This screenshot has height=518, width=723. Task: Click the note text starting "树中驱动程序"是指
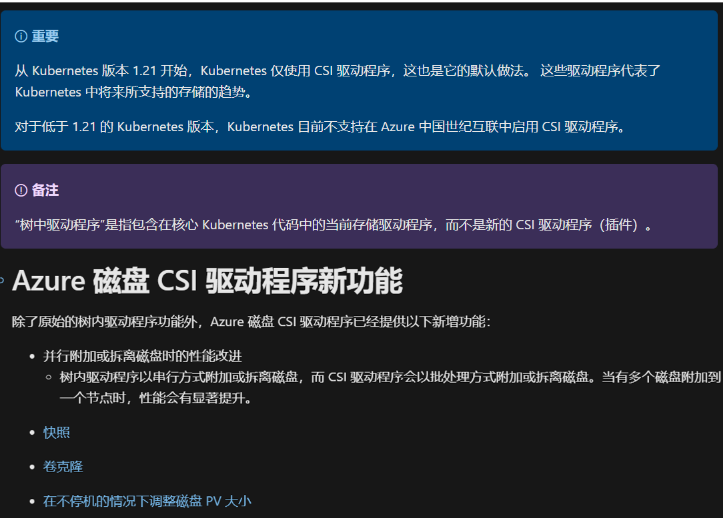(334, 225)
